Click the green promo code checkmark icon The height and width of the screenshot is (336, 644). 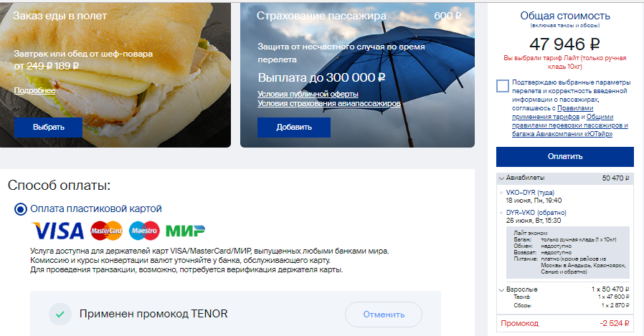point(60,315)
